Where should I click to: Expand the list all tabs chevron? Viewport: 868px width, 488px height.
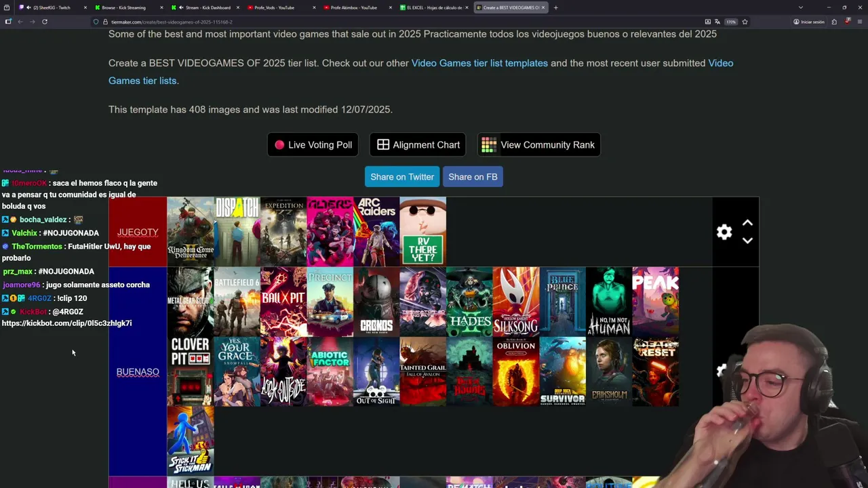pyautogui.click(x=801, y=7)
